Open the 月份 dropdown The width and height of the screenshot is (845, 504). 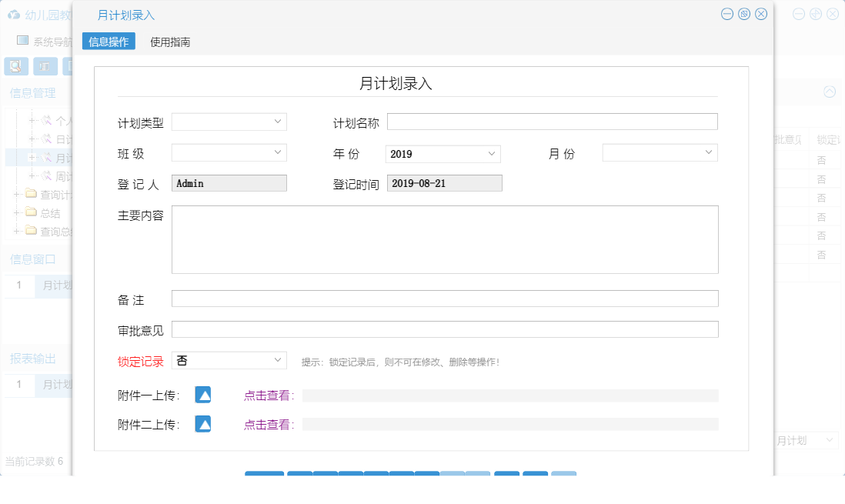pyautogui.click(x=659, y=153)
